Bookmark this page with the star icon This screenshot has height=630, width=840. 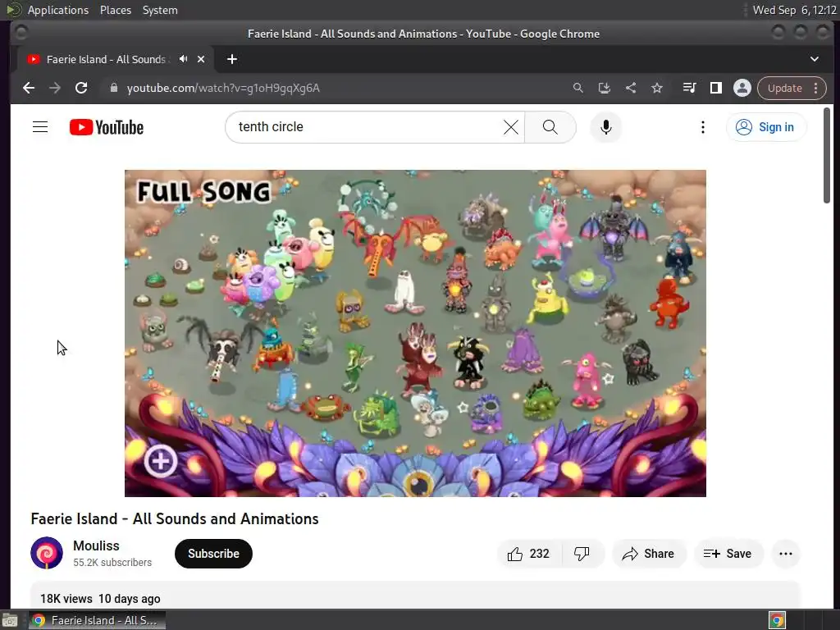coord(657,88)
